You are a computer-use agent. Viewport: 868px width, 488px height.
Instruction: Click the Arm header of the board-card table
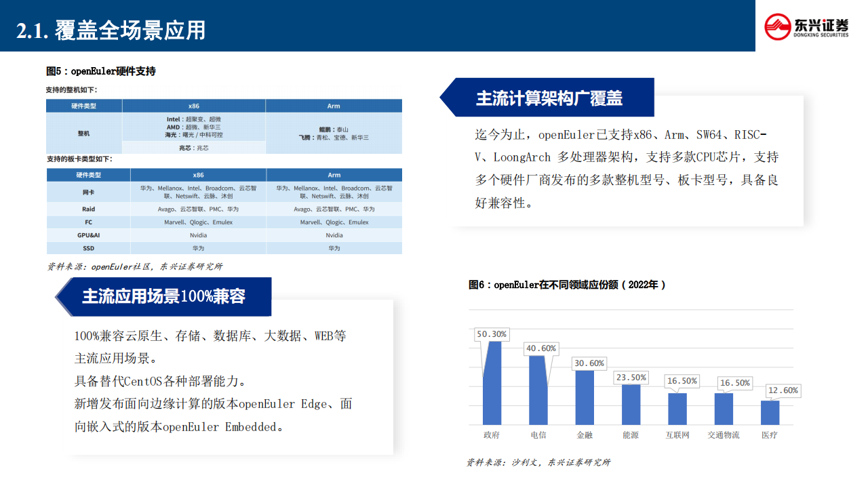[334, 175]
